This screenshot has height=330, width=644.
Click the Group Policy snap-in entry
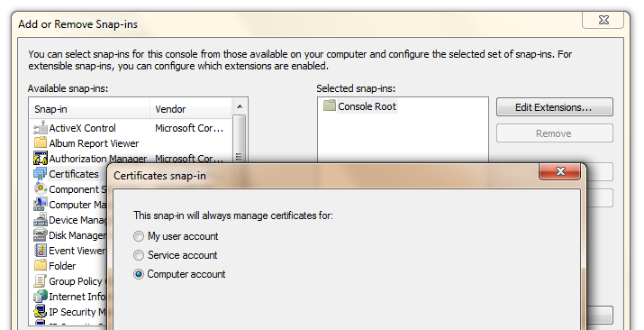pyautogui.click(x=70, y=281)
